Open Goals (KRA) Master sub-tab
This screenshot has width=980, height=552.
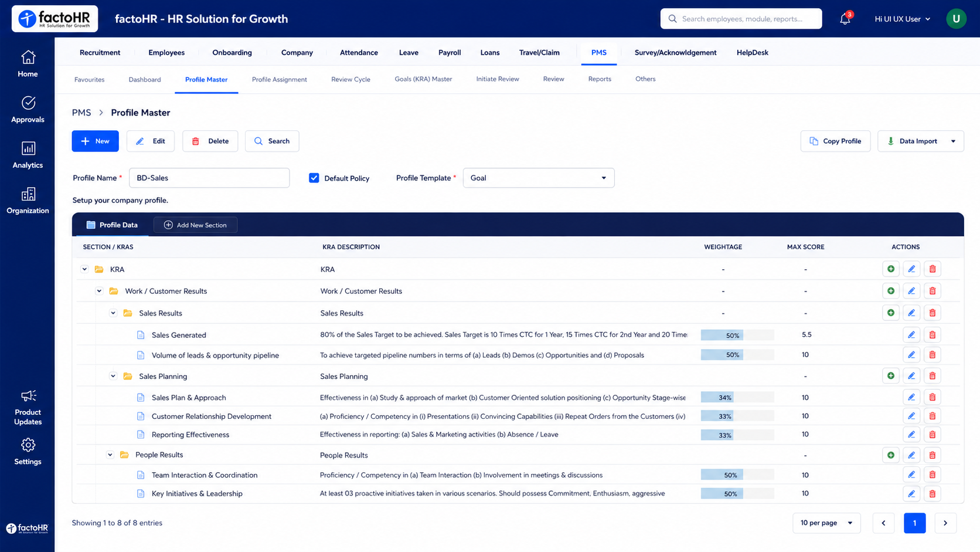point(423,79)
